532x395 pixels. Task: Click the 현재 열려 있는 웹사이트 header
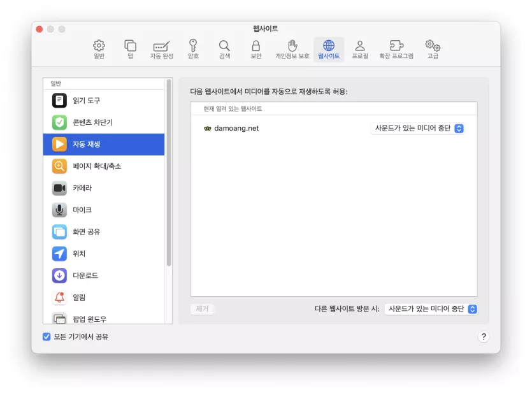(233, 108)
